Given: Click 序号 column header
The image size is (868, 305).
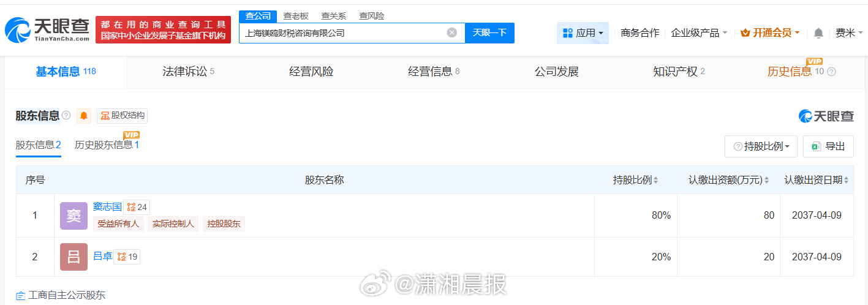Looking at the screenshot, I should [x=35, y=180].
